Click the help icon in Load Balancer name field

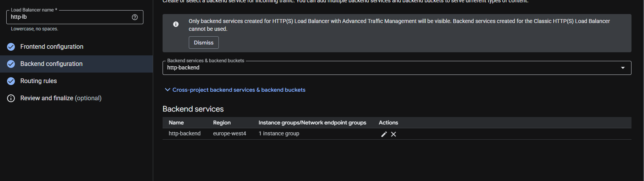135,17
